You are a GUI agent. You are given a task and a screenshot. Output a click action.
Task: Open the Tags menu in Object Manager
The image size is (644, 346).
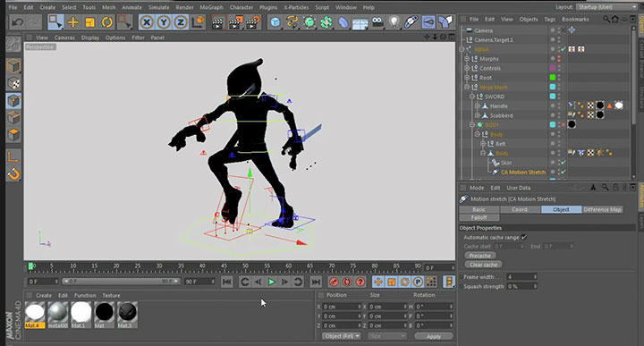pos(549,20)
